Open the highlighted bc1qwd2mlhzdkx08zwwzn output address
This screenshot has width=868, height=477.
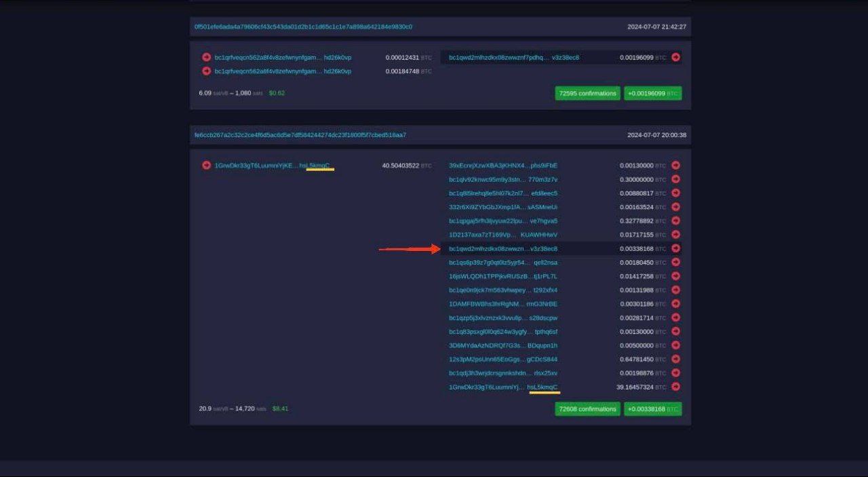pyautogui.click(x=502, y=249)
